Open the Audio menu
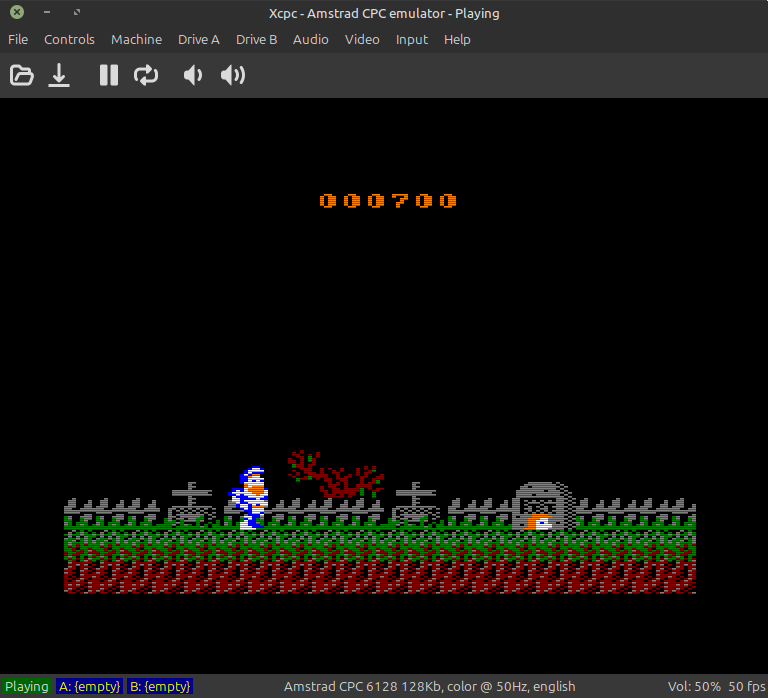The height and width of the screenshot is (698, 768). pos(311,40)
